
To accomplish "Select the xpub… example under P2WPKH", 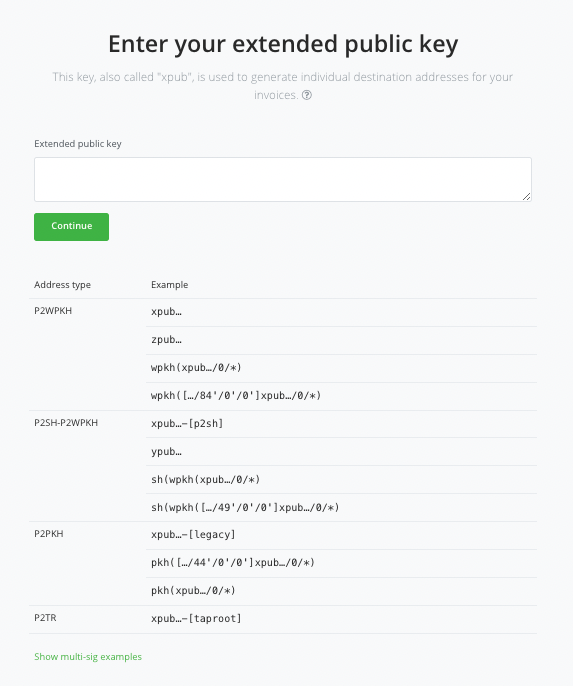I will click(x=166, y=312).
